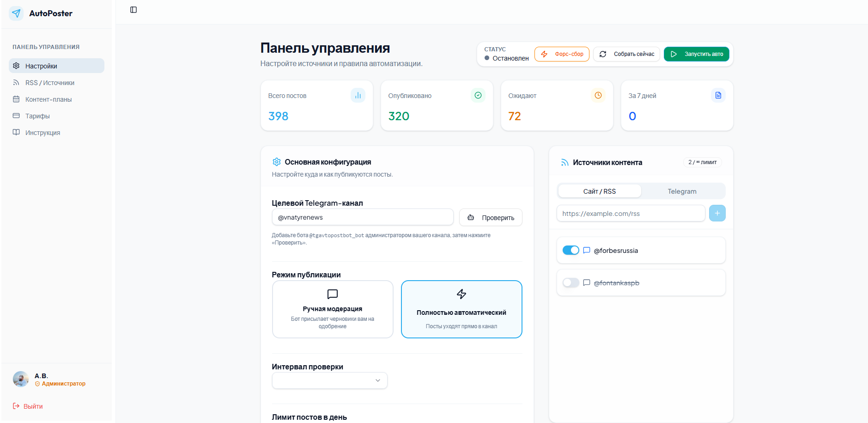This screenshot has height=423, width=868.
Task: Click the Остановлен status text
Action: [510, 58]
